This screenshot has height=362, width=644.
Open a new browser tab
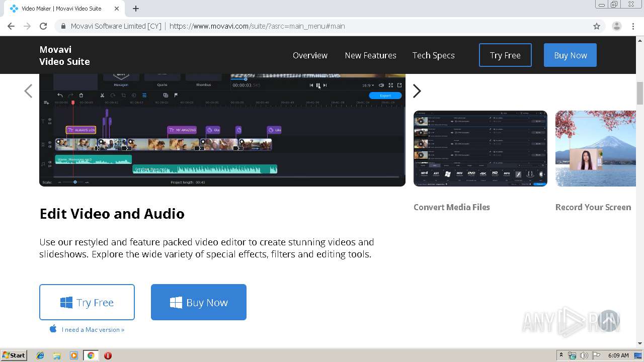pyautogui.click(x=136, y=9)
